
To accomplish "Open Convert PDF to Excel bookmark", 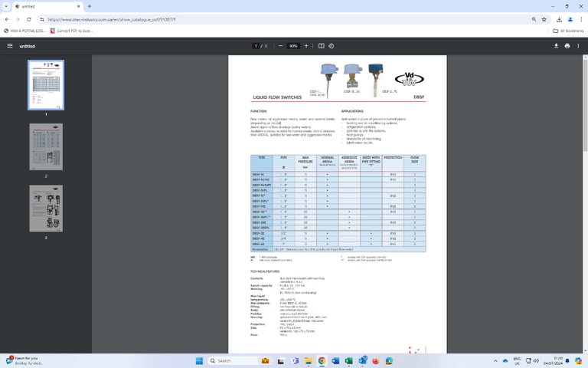I will pyautogui.click(x=72, y=31).
